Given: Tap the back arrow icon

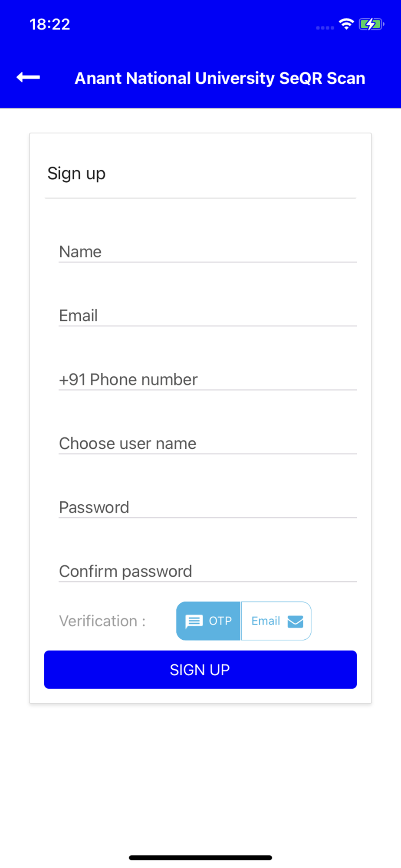Looking at the screenshot, I should [x=28, y=78].
